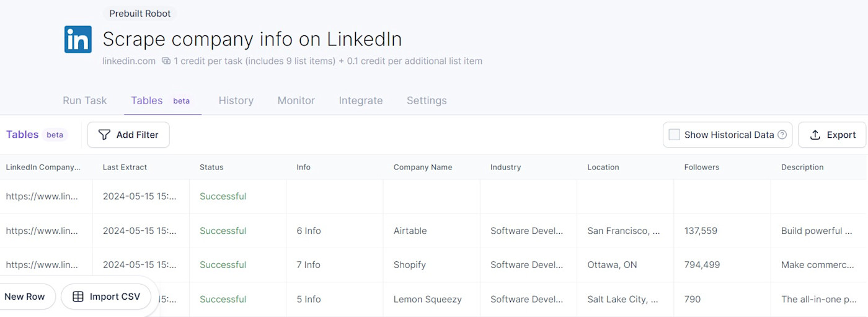Open the Monitor tab

[296, 100]
